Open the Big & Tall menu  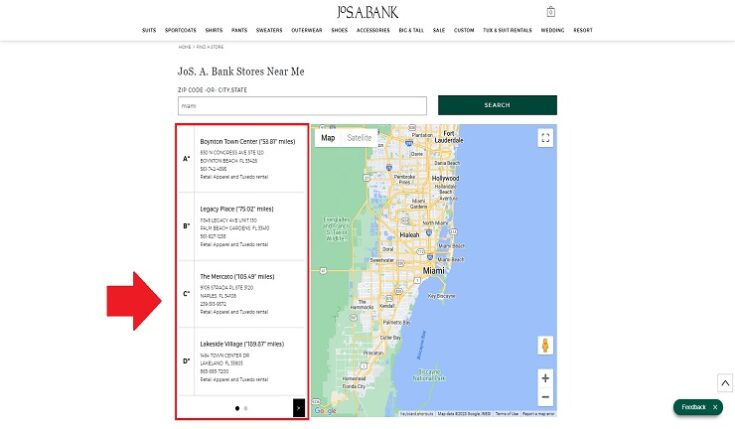pyautogui.click(x=411, y=30)
